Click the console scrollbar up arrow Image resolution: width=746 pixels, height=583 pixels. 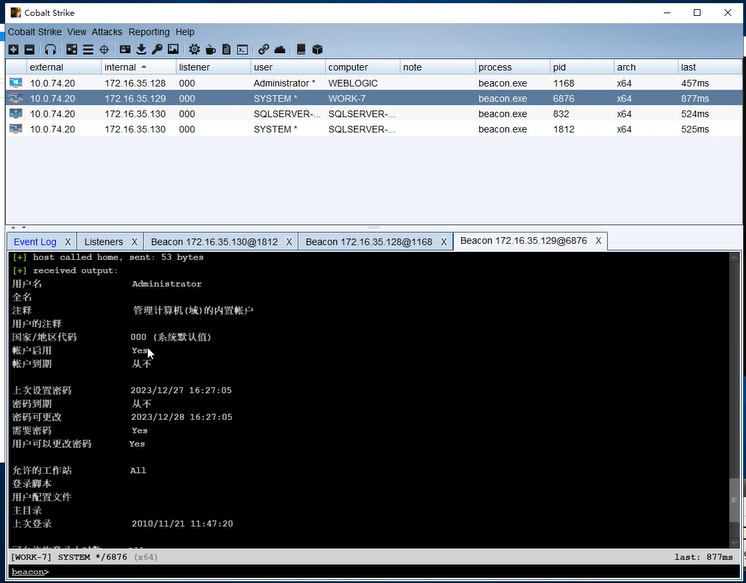(734, 257)
